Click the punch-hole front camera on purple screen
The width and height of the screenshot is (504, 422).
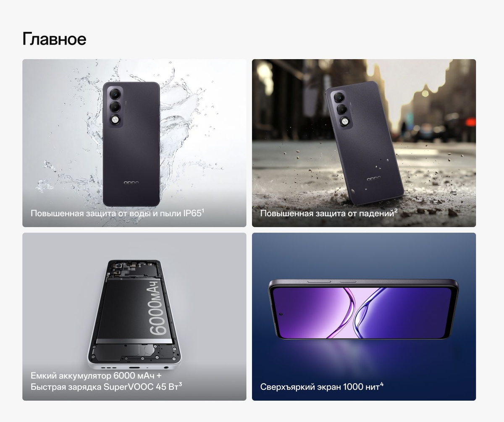click(x=280, y=314)
